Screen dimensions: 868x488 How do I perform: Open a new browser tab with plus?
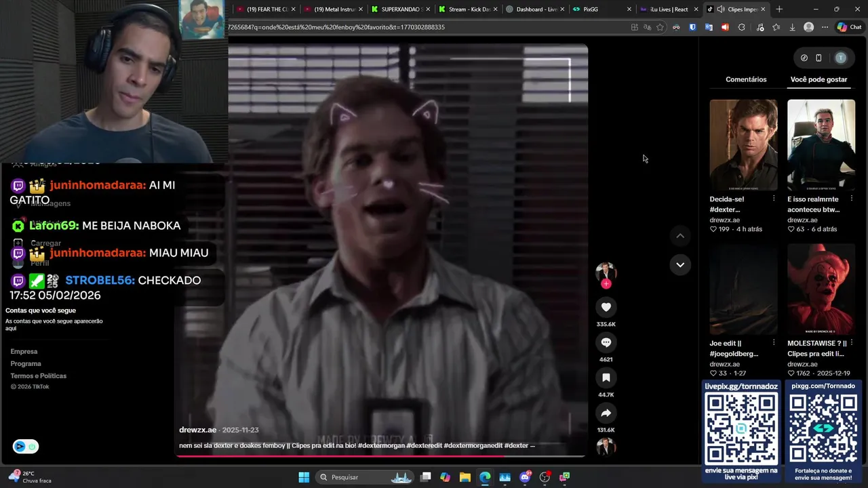click(779, 9)
